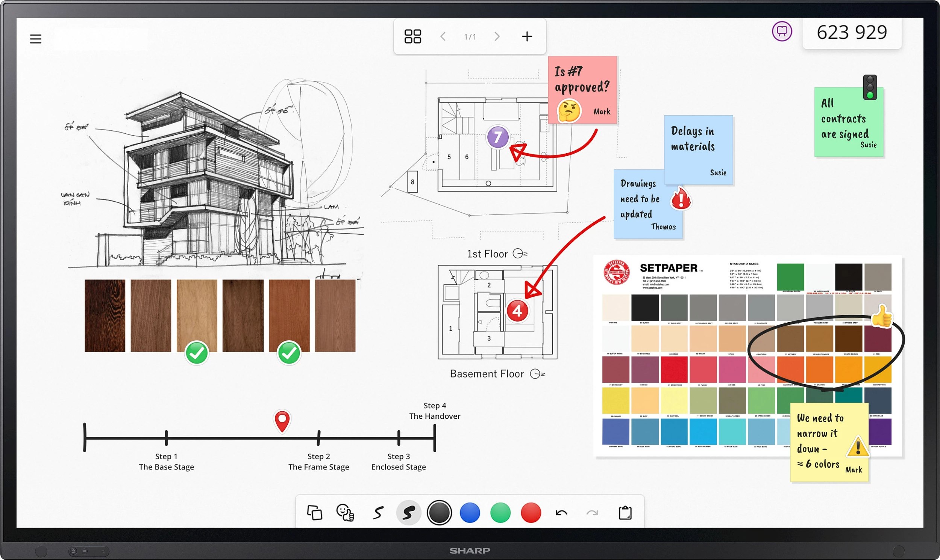Click the green checkmark on third wood sample
The height and width of the screenshot is (560, 940).
[x=197, y=353]
